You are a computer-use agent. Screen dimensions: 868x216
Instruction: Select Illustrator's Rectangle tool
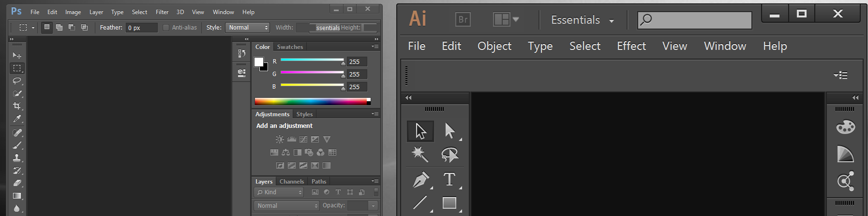coord(449,203)
